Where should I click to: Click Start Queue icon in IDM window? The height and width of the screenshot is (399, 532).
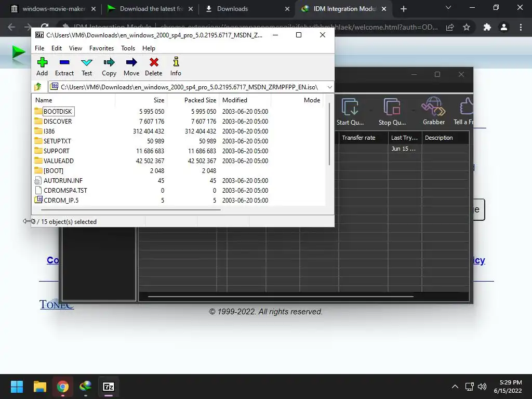pos(350,111)
